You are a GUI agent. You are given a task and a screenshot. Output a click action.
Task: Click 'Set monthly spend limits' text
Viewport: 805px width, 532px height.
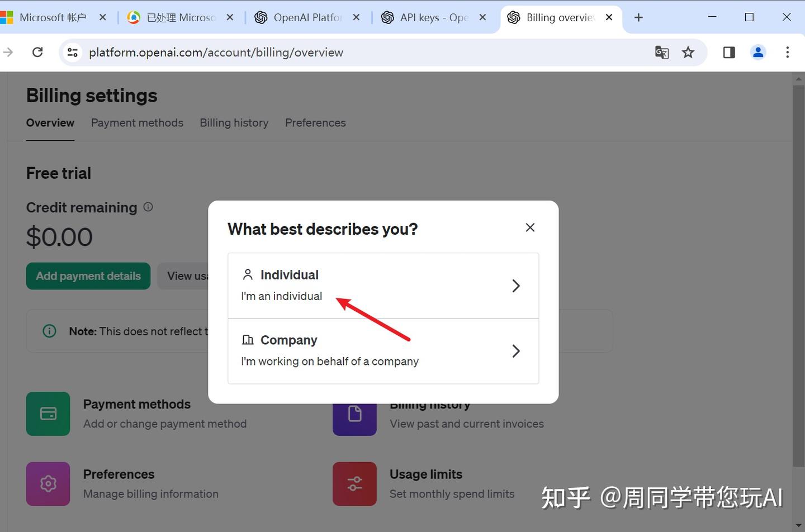pyautogui.click(x=452, y=494)
